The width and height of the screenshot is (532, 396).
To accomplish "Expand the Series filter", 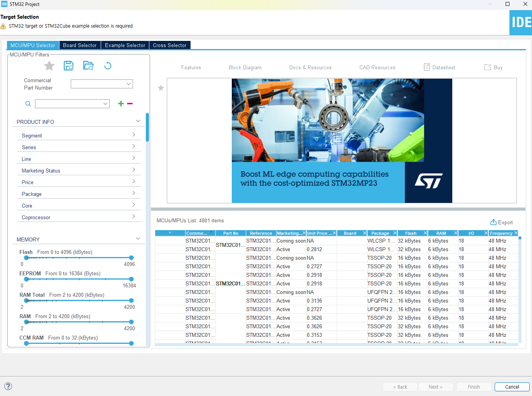I will point(134,146).
